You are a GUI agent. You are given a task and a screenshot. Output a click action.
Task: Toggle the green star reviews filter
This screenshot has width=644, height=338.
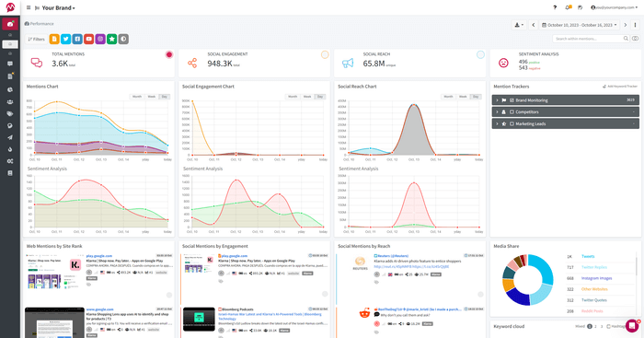pyautogui.click(x=111, y=39)
